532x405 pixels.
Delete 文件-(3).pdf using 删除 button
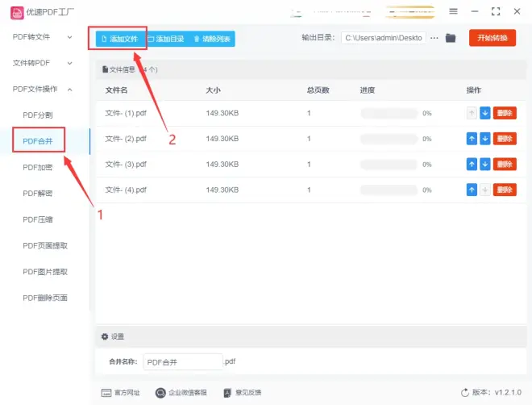[505, 165]
